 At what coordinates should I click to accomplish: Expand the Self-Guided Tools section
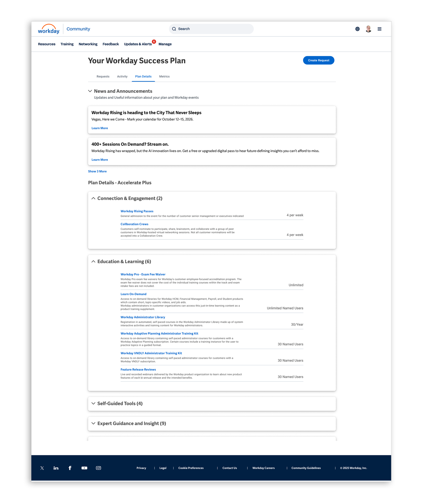pyautogui.click(x=93, y=404)
